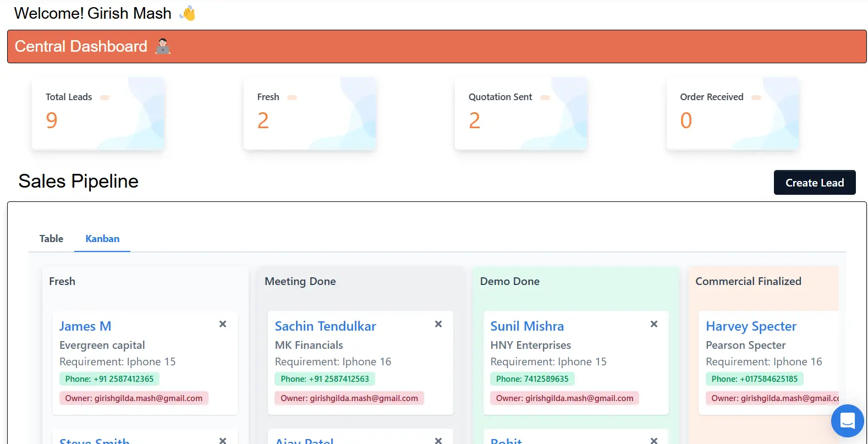Open Sachin Tendulkar lead details
This screenshot has width=868, height=444.
tap(326, 326)
